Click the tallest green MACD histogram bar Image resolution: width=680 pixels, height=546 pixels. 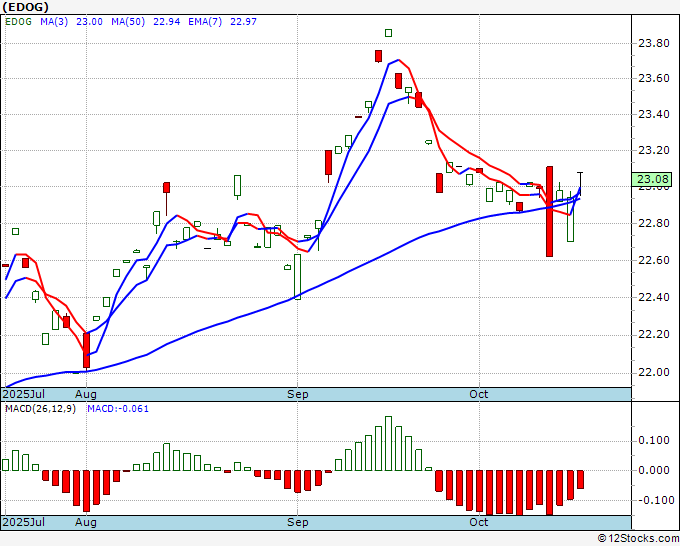pos(388,443)
